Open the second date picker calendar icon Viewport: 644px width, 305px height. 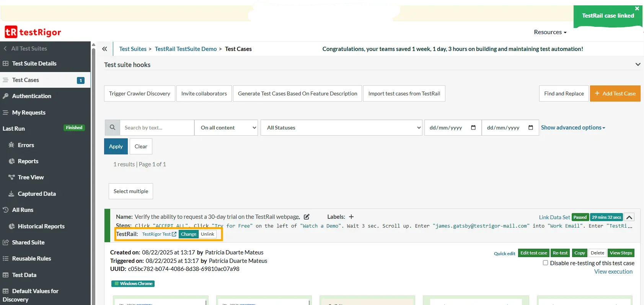pos(531,128)
